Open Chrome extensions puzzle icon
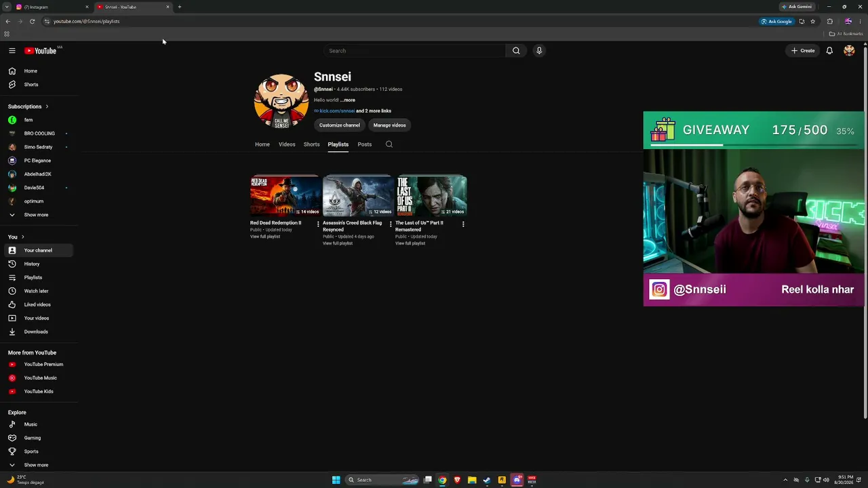 829,22
